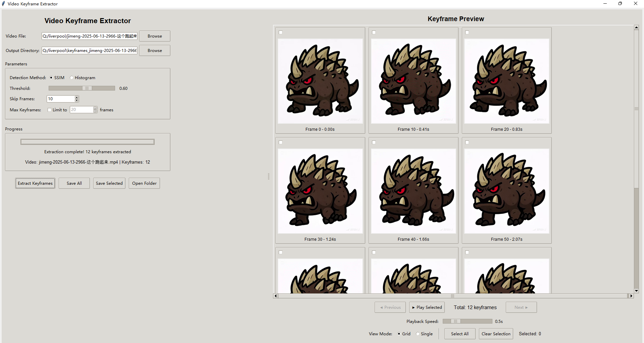Screen dimensions: 644x343
Task: Open the Frame 10 - 0.41s thumbnail
Action: tap(414, 81)
